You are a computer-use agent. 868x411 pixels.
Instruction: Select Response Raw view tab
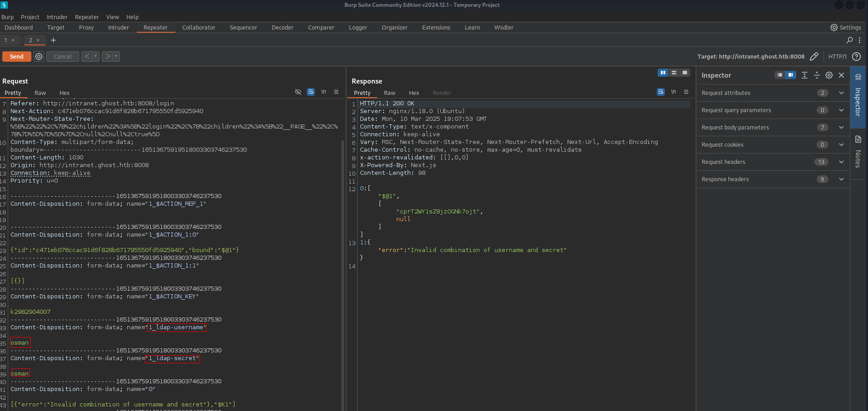[389, 93]
